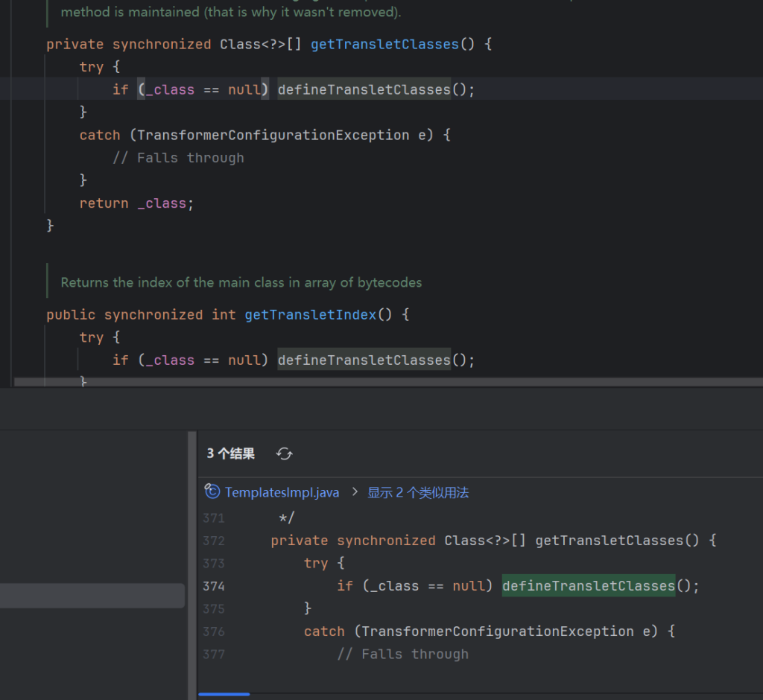Click blue getTransletClasses method name in editor

[384, 45]
